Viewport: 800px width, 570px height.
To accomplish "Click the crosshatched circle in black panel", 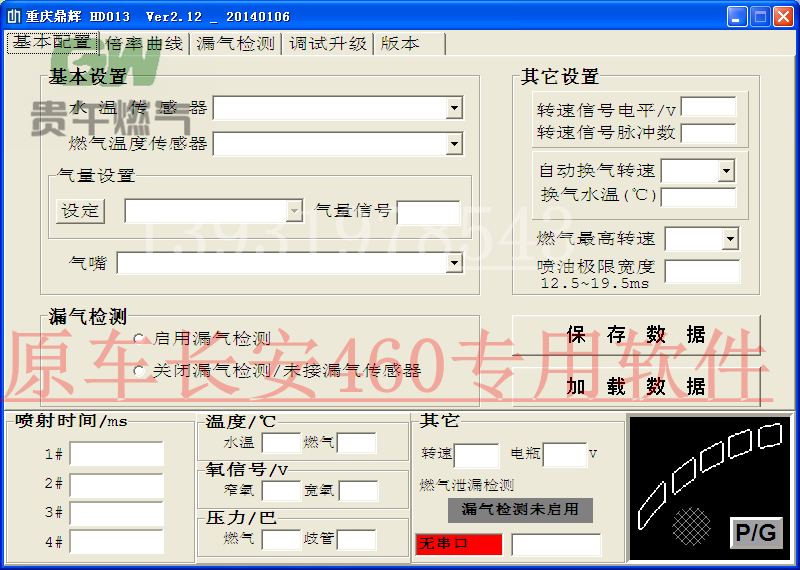I will (x=691, y=526).
